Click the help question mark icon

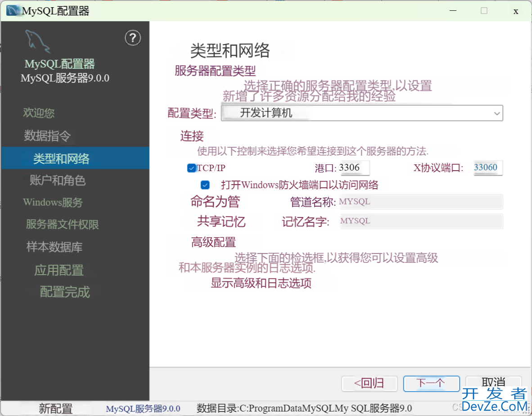pyautogui.click(x=133, y=38)
